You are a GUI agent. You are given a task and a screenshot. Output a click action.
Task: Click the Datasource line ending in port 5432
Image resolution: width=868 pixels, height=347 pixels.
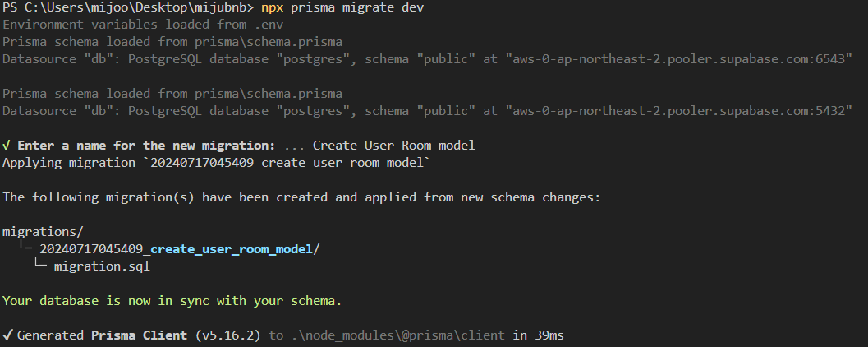pyautogui.click(x=427, y=111)
